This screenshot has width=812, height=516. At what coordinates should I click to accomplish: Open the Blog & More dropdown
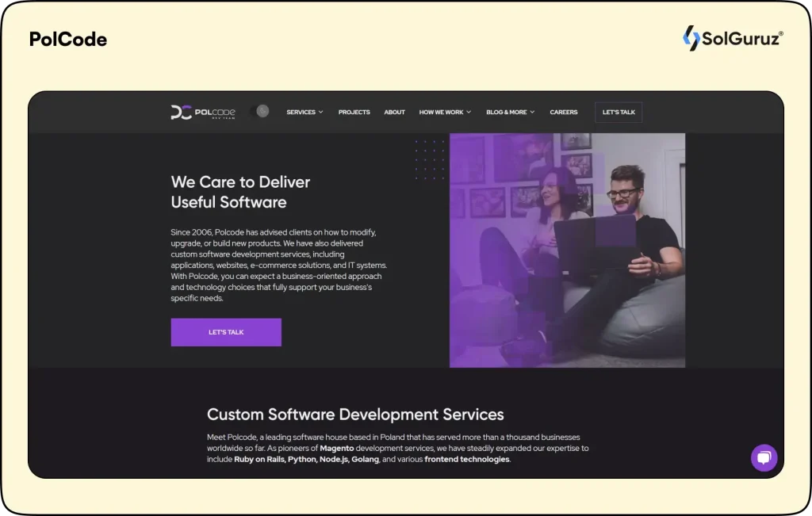510,113
